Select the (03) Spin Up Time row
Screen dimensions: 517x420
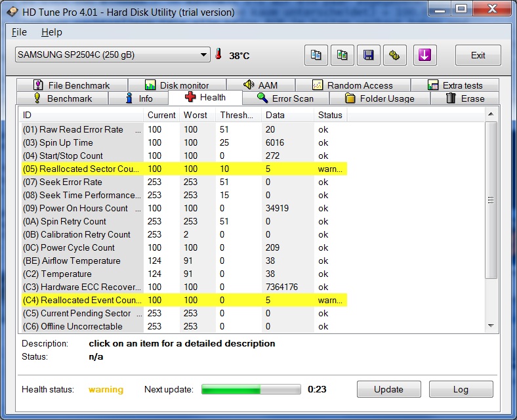pyautogui.click(x=184, y=142)
